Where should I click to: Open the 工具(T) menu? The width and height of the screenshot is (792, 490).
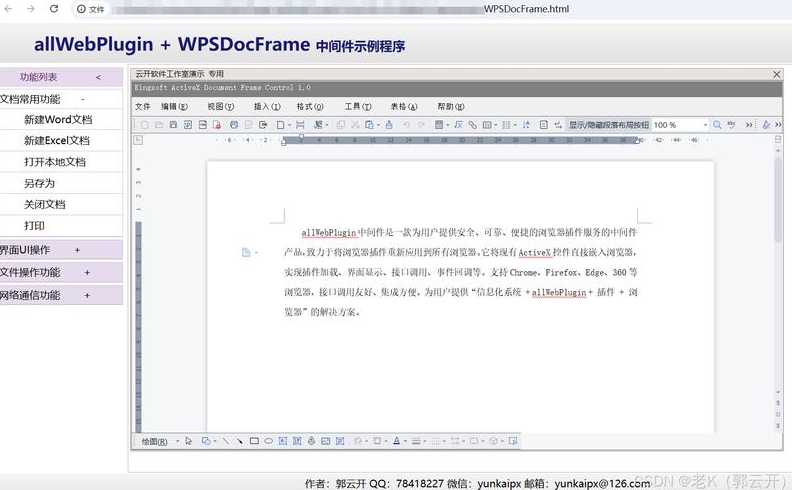click(358, 107)
